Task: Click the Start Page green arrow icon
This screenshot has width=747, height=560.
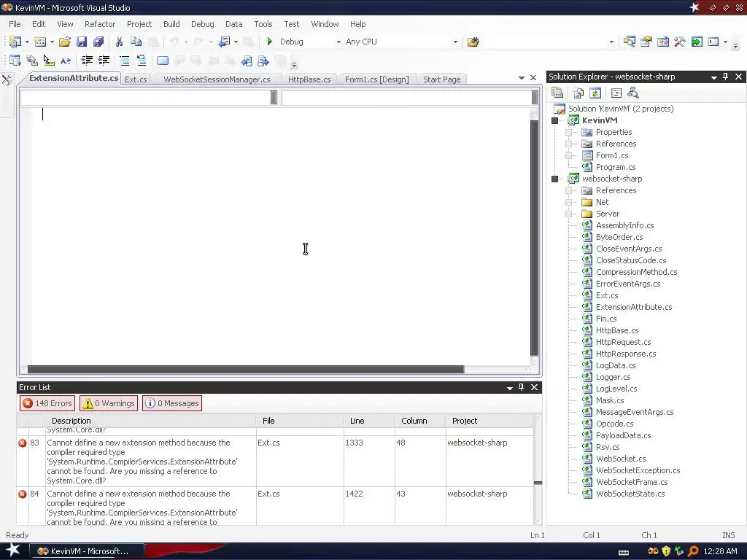Action: (697, 42)
